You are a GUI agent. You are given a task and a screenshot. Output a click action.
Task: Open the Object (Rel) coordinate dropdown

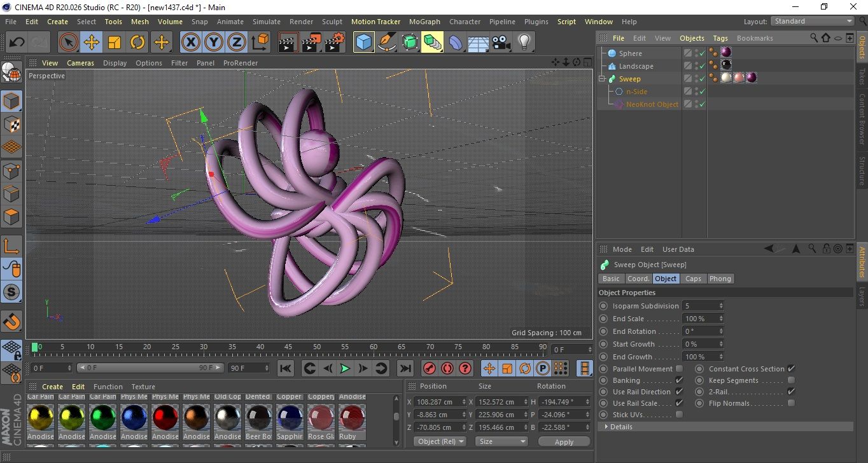coord(440,441)
